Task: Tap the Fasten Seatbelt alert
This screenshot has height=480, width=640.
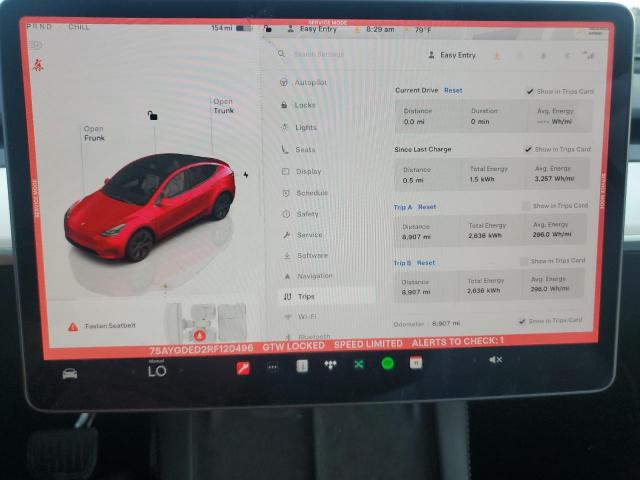Action: [x=102, y=326]
